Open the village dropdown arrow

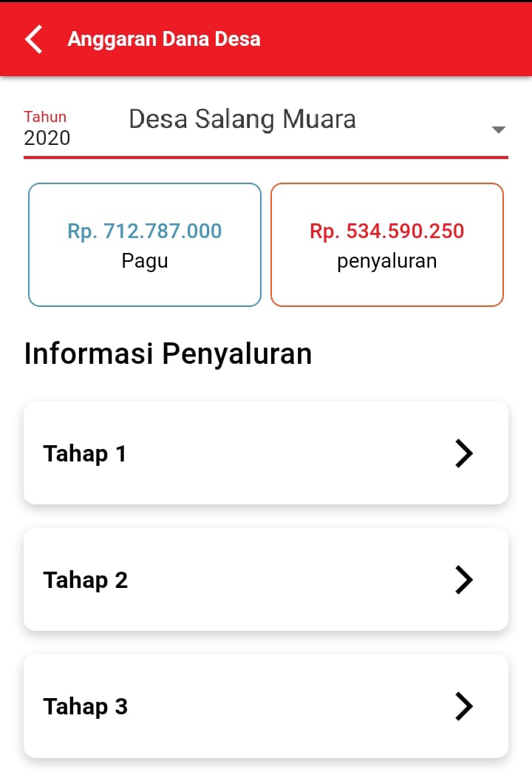pyautogui.click(x=499, y=130)
